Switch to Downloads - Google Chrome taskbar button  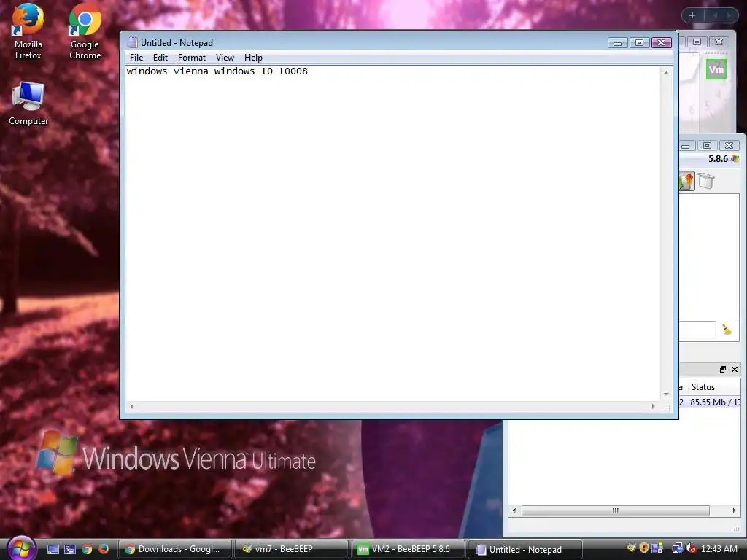coord(175,549)
